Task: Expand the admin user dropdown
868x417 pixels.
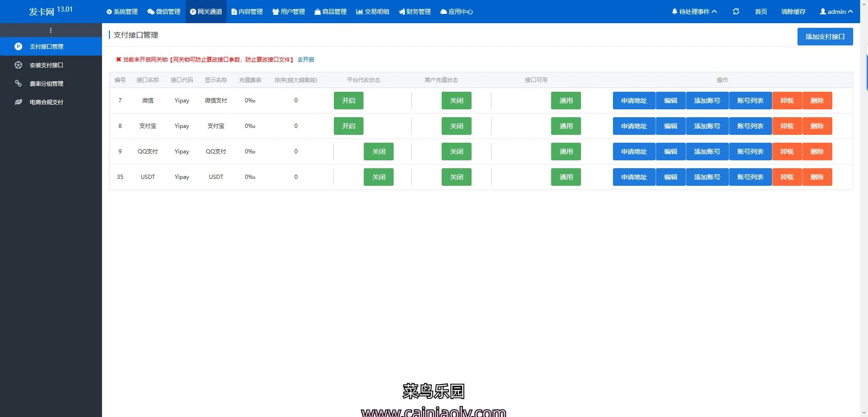Action: point(836,12)
